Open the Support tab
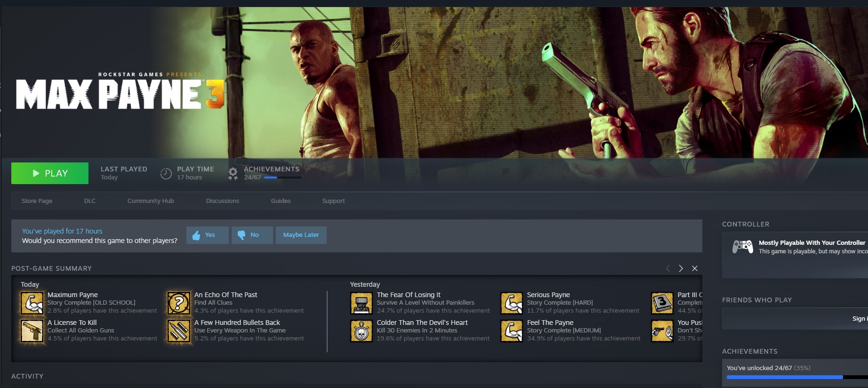The image size is (868, 388). coord(334,201)
